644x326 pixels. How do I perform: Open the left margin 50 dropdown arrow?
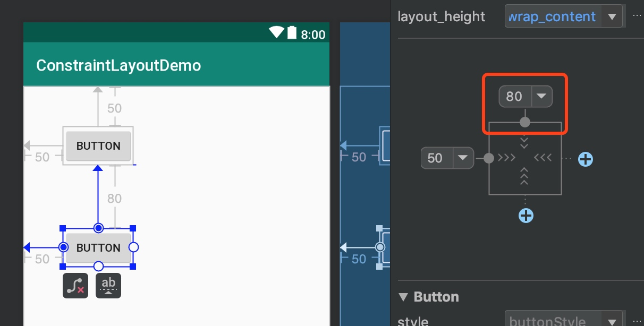tap(463, 158)
